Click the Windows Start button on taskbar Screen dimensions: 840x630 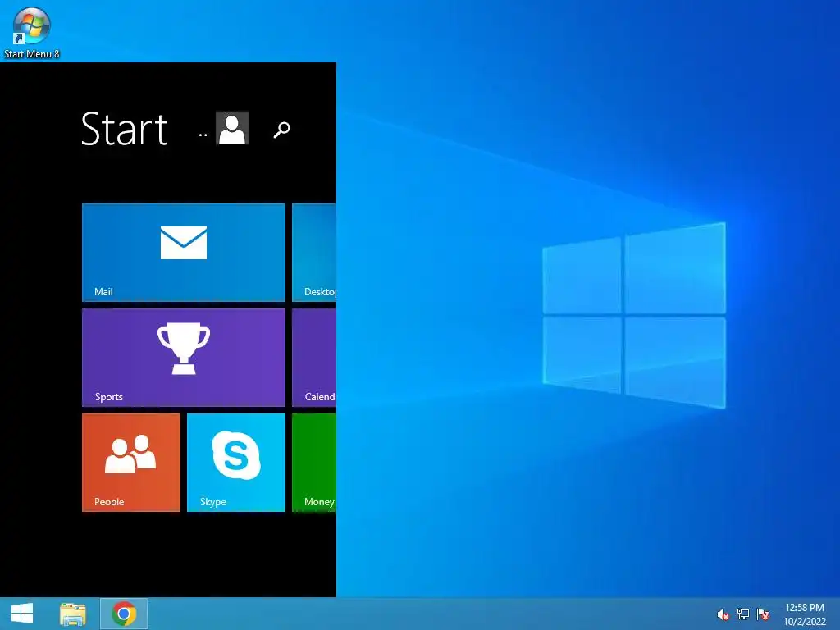[22, 614]
